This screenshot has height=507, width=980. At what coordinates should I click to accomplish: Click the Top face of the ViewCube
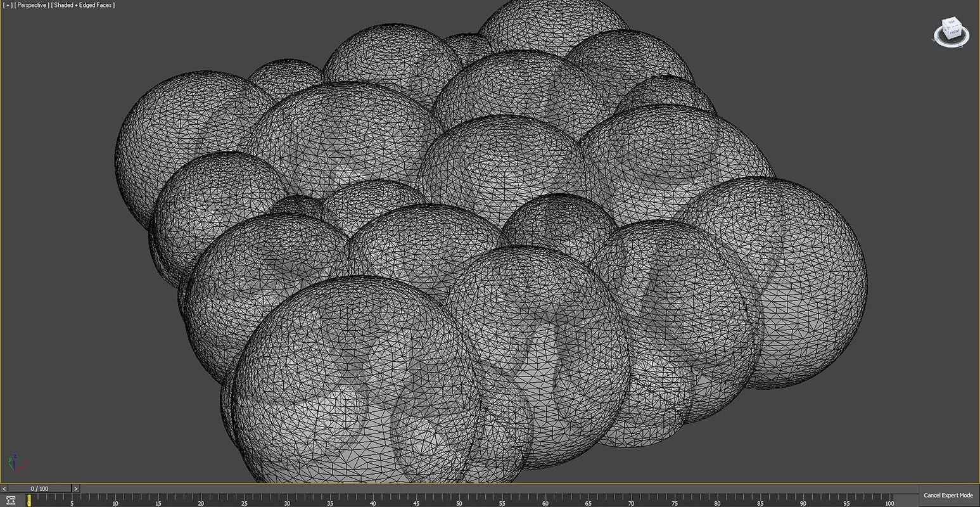(951, 24)
